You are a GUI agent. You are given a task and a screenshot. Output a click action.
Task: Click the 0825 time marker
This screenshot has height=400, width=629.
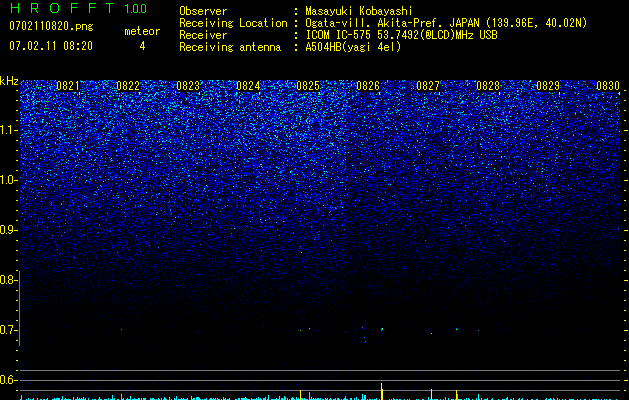(x=308, y=86)
